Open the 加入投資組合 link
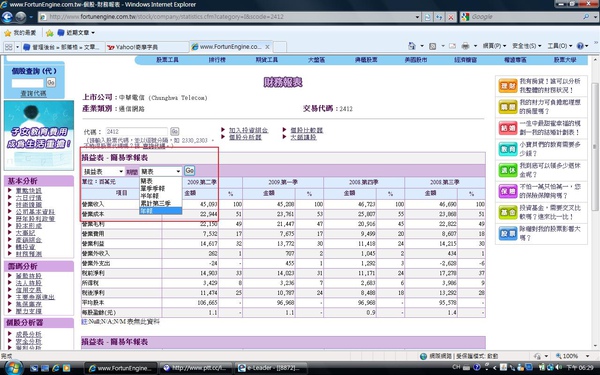The width and height of the screenshot is (600, 375). pyautogui.click(x=248, y=130)
